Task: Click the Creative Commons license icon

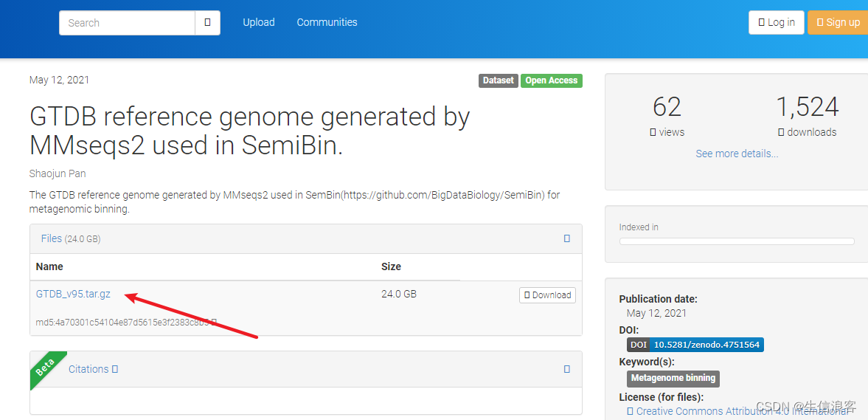Action: pyautogui.click(x=631, y=411)
